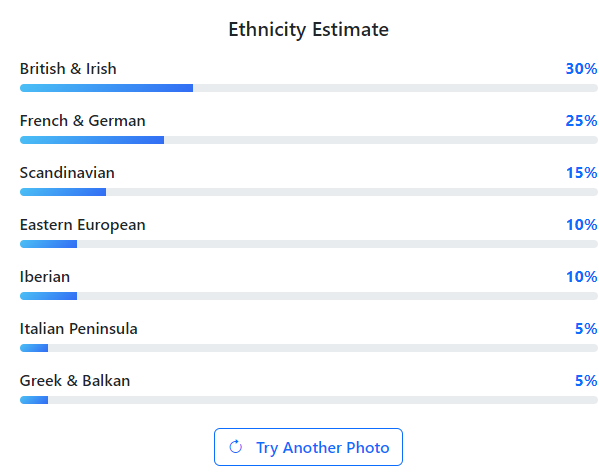Click the Try Another Photo button

[x=308, y=447]
